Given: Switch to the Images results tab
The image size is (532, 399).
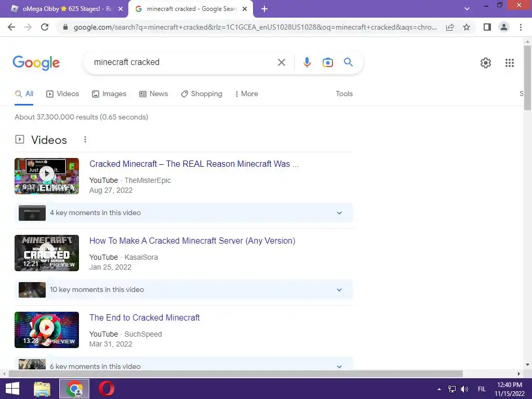Looking at the screenshot, I should click(x=109, y=94).
